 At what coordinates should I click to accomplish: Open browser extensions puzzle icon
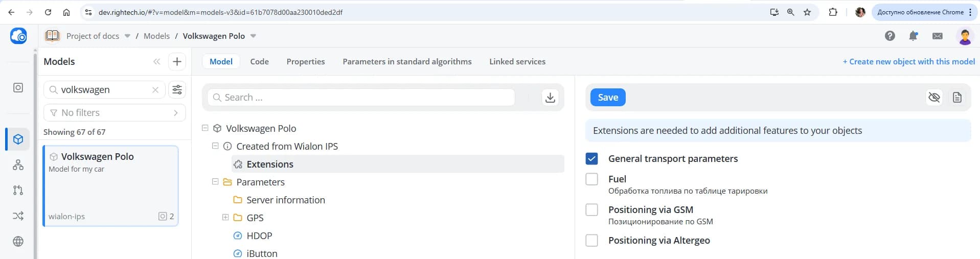[x=833, y=12]
